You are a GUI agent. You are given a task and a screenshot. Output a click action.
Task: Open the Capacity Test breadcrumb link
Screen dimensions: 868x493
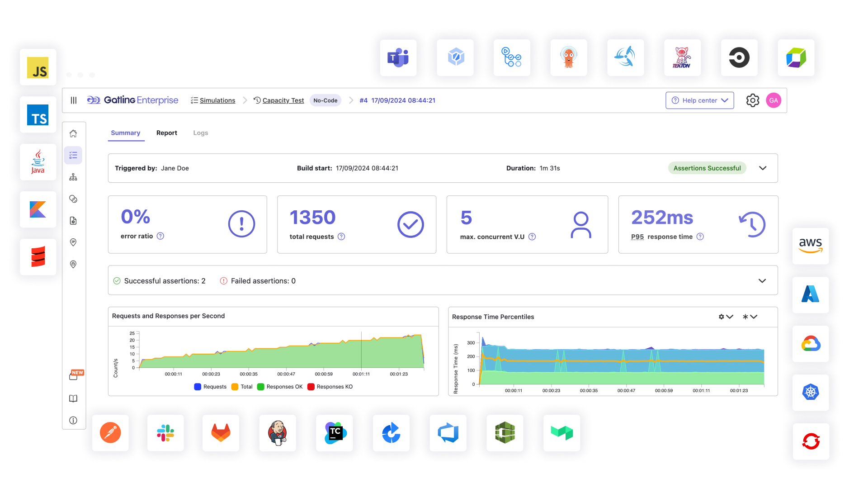click(x=279, y=100)
